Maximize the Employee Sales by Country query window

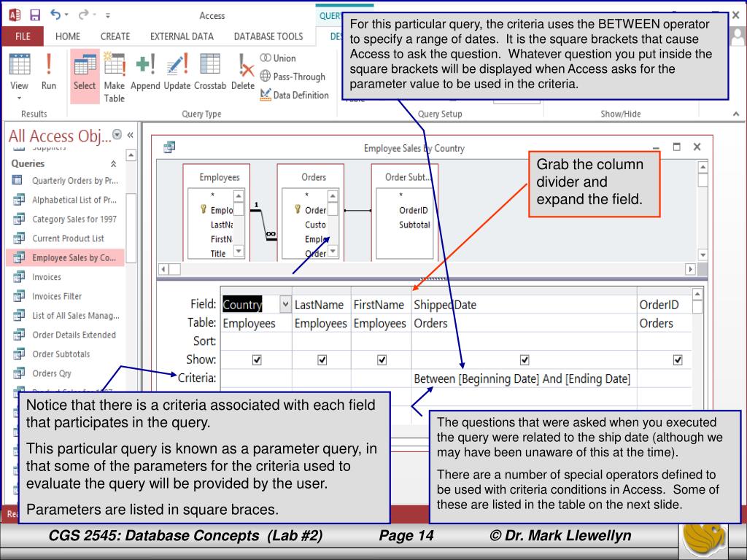point(676,147)
